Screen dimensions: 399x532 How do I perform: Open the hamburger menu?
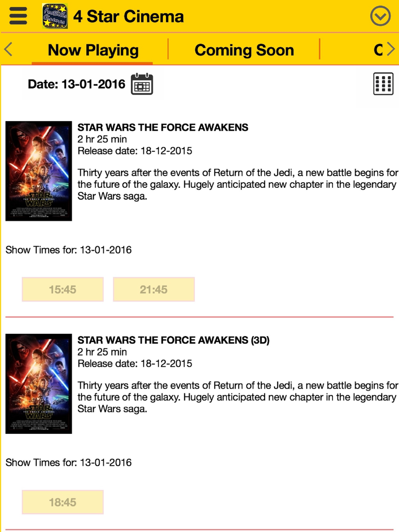[18, 16]
